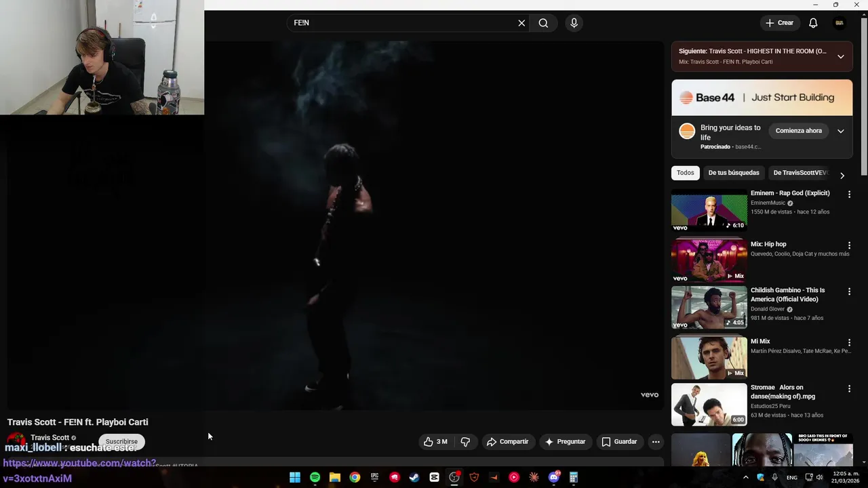Image resolution: width=868 pixels, height=488 pixels.
Task: Click the Preguntar button
Action: click(565, 442)
